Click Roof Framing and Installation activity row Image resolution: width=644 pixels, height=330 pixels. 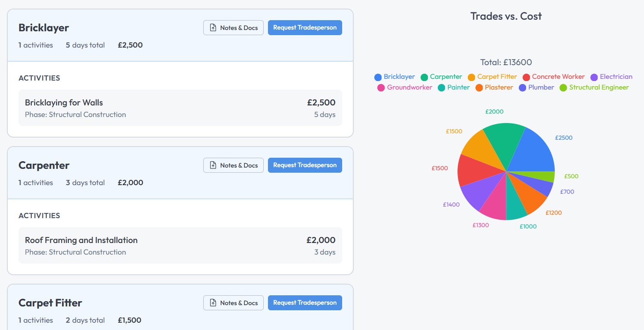pyautogui.click(x=180, y=246)
